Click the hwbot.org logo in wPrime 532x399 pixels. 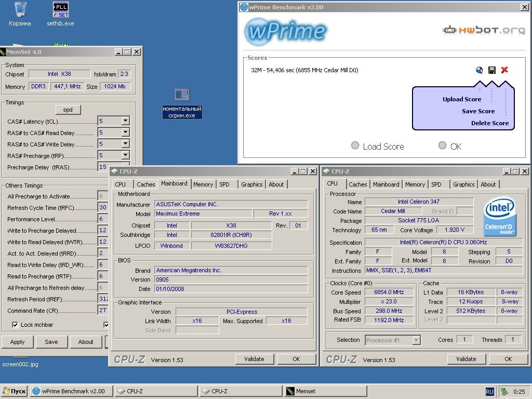[484, 30]
